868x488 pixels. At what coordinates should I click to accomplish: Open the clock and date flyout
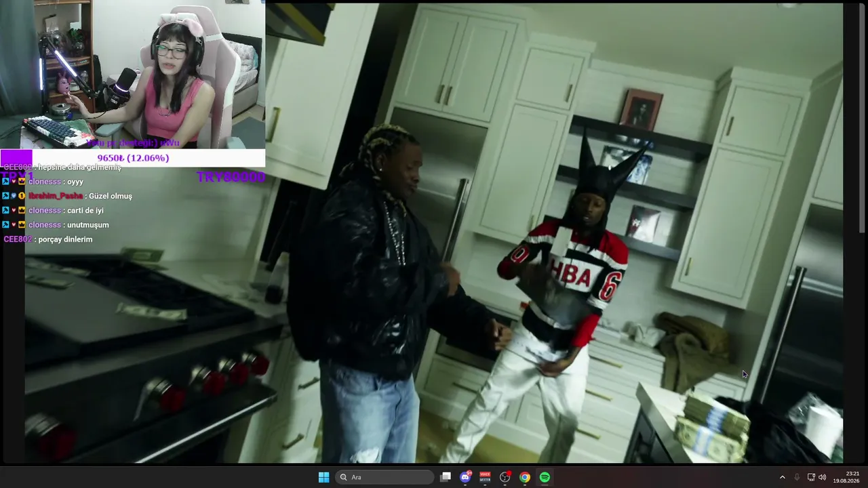click(x=846, y=477)
